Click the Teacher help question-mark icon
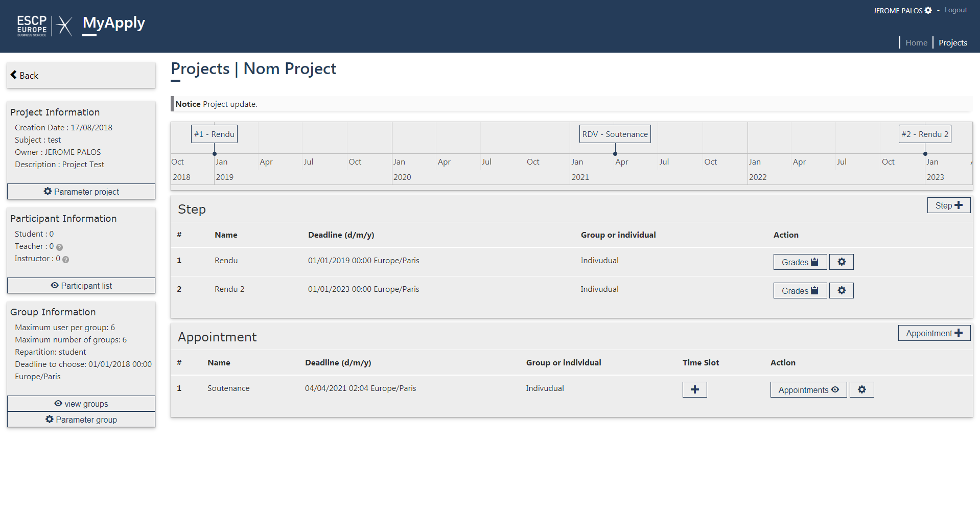The height and width of the screenshot is (532, 980). (x=59, y=247)
